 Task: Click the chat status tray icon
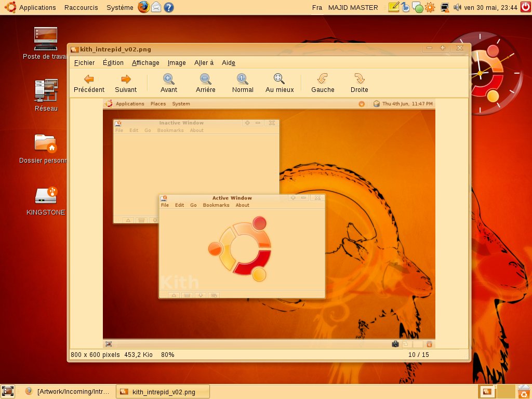pyautogui.click(x=418, y=7)
